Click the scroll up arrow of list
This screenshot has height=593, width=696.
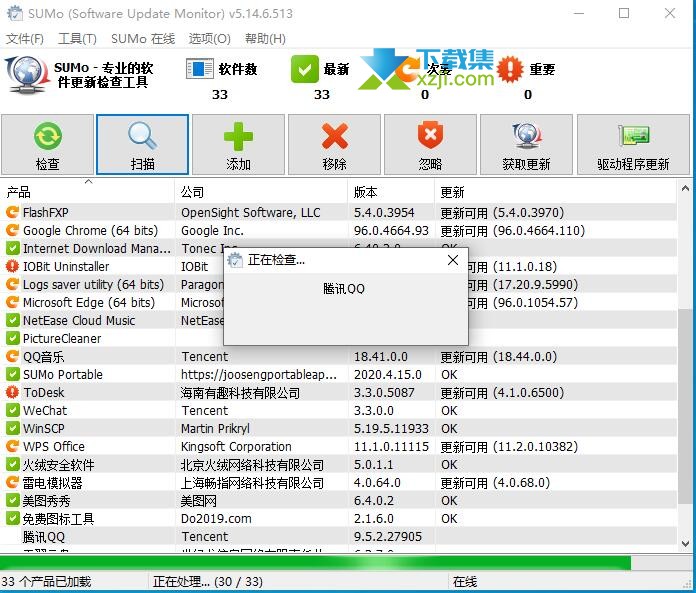[x=685, y=189]
